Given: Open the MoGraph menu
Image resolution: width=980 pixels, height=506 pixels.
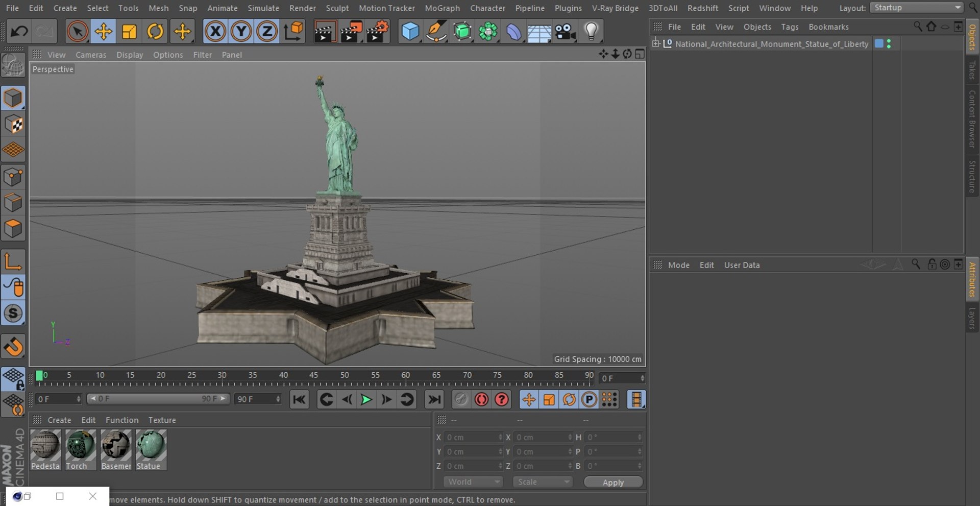Looking at the screenshot, I should tap(442, 8).
